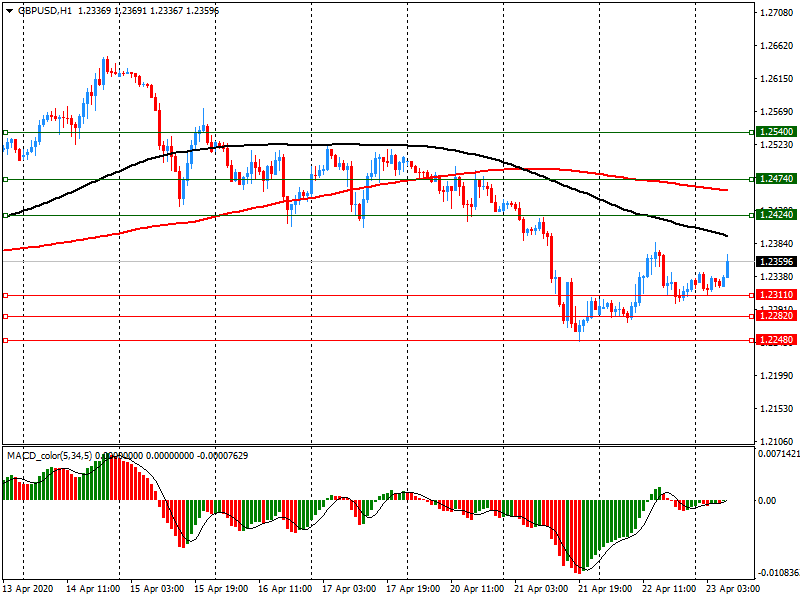Click the left handle of the 1.22820 line
800x600 pixels.
coord(6,316)
